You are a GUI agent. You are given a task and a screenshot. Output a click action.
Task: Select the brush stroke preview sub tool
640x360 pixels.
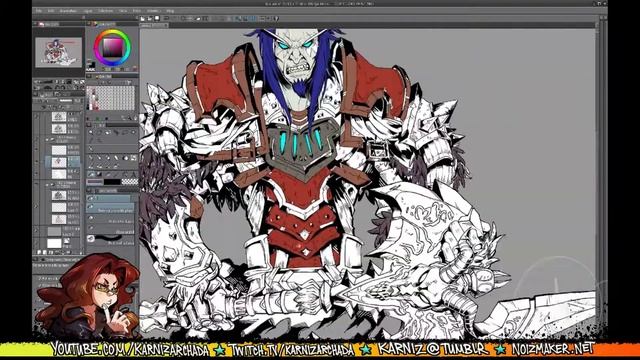(x=110, y=240)
